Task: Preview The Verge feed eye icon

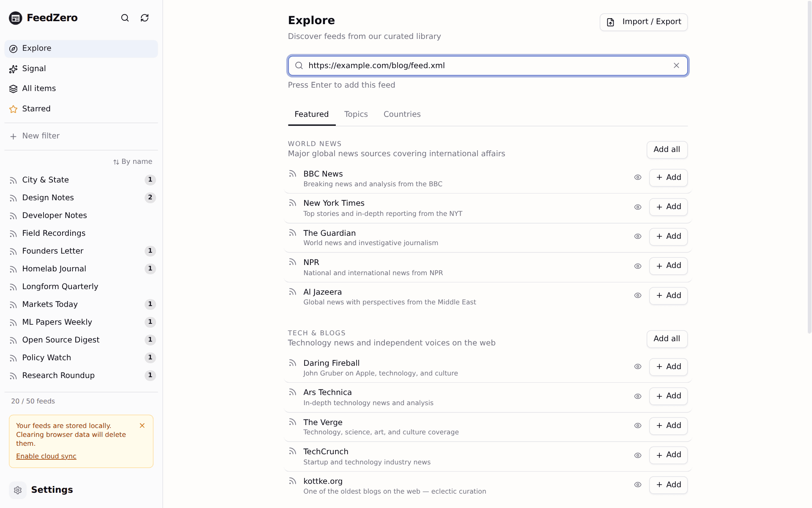Action: 638,425
